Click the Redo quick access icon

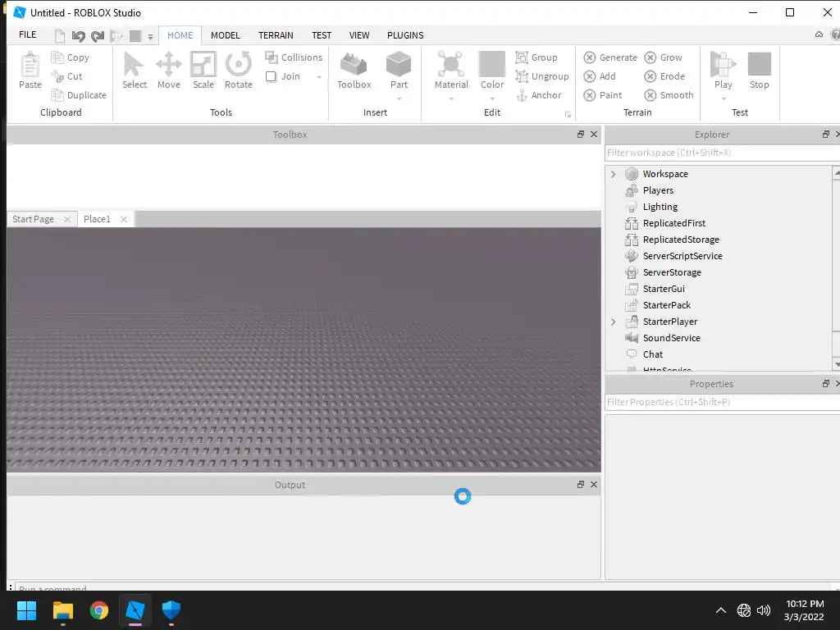coord(98,36)
